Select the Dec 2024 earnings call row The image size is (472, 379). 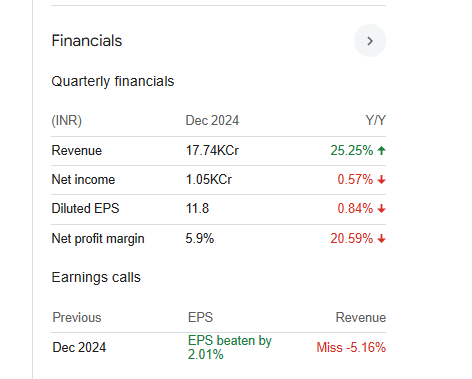click(x=218, y=347)
